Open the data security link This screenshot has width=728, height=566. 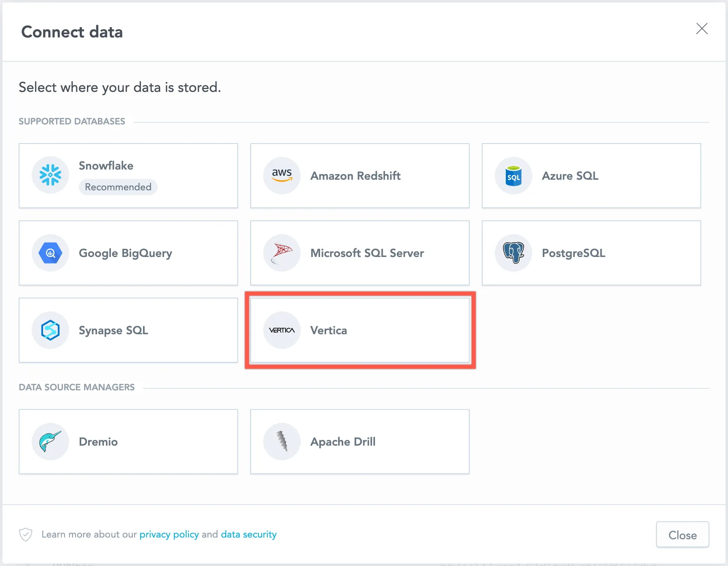[x=248, y=534]
